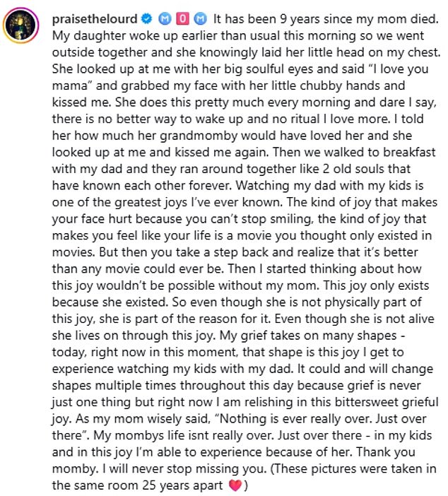Screen dimensions: 448x496
Task: Open the praisethelourd profile picture
Action: 21,28
